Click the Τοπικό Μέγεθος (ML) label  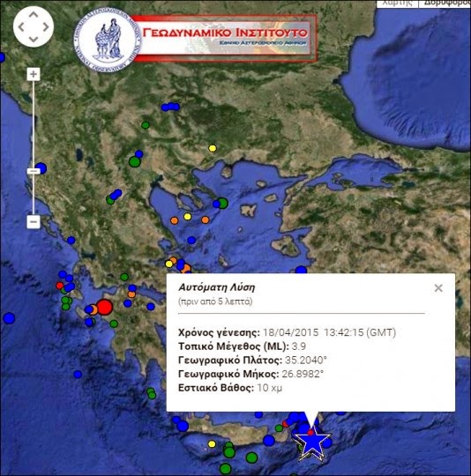coord(234,346)
